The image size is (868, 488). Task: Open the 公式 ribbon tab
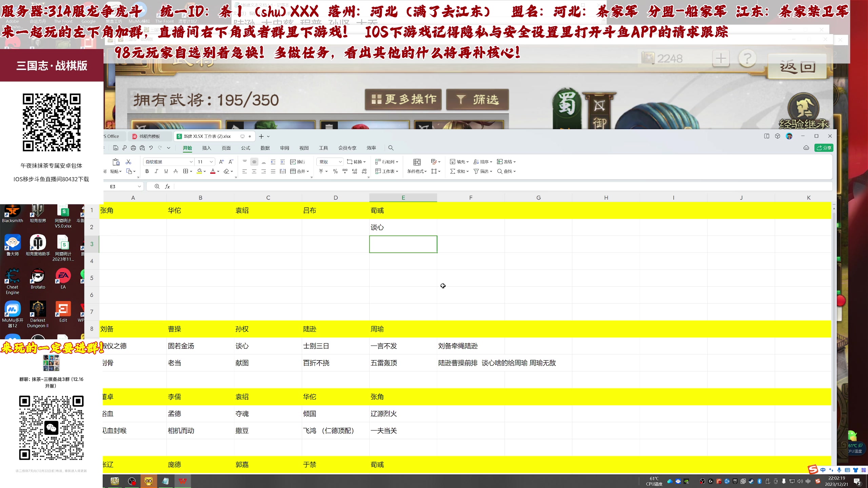(245, 148)
